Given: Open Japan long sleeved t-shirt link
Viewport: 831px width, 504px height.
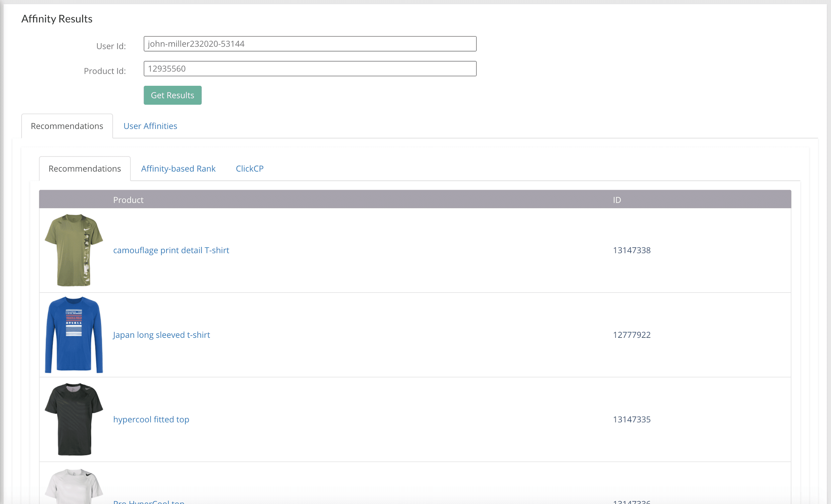Looking at the screenshot, I should [161, 335].
